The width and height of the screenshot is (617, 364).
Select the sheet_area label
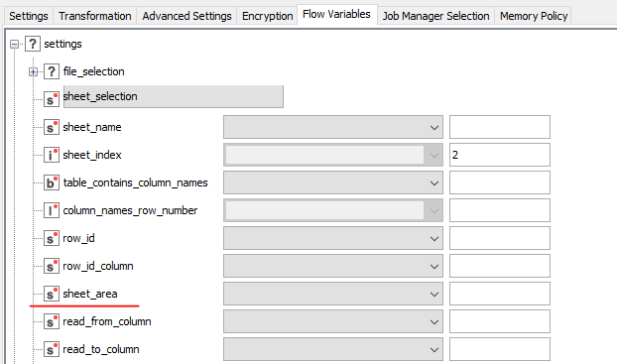coord(90,294)
